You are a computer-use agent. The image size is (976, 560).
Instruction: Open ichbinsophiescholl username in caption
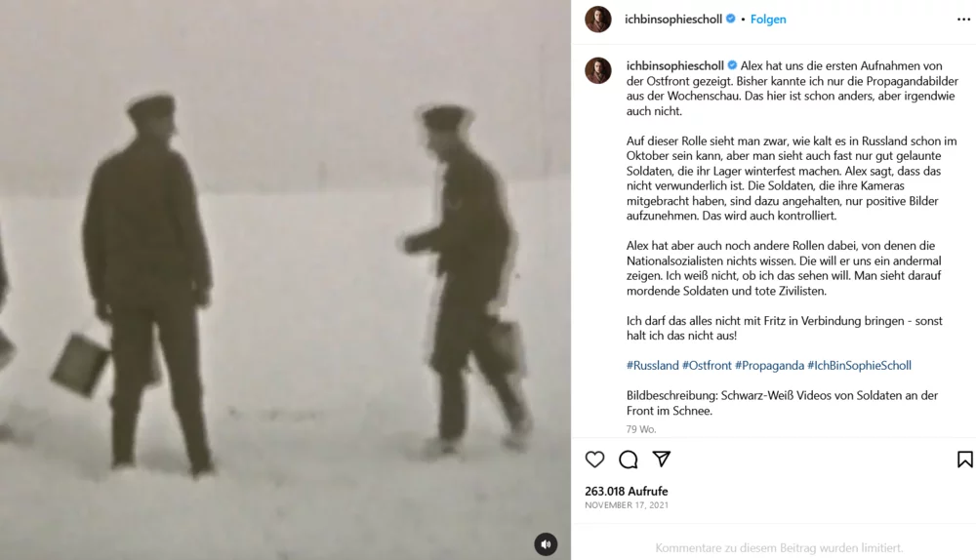click(674, 65)
